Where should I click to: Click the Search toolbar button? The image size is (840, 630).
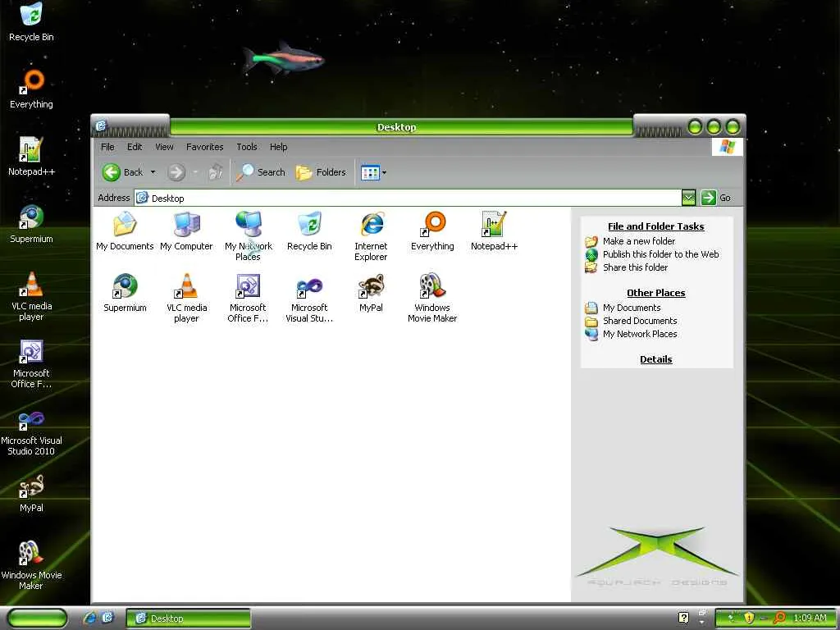click(260, 172)
